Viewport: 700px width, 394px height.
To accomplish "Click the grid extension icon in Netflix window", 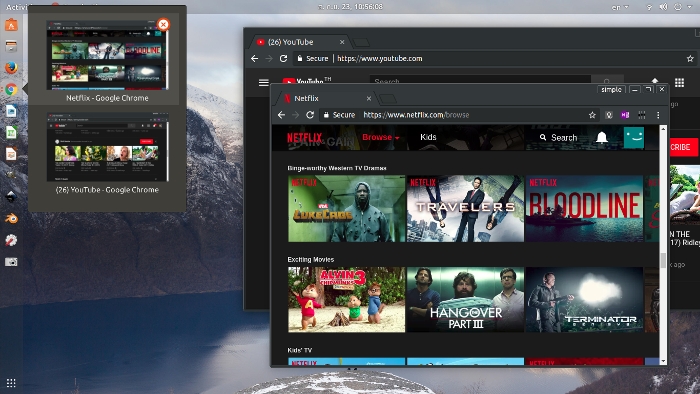I will click(x=642, y=115).
